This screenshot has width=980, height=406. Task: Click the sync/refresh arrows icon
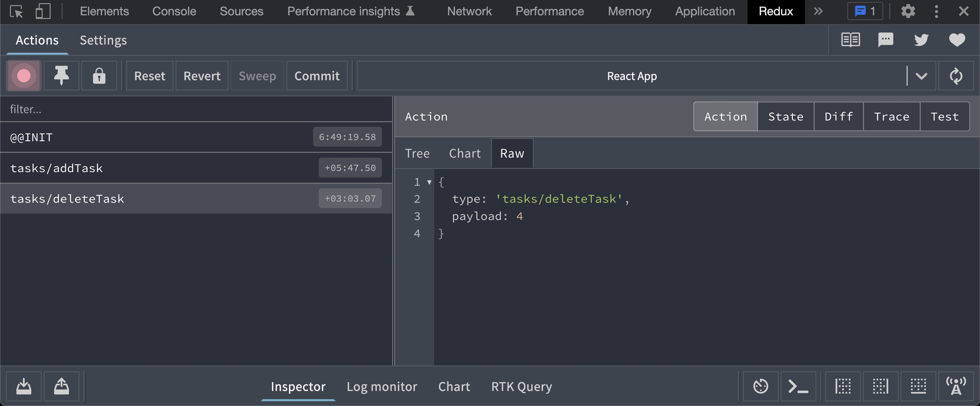tap(956, 76)
